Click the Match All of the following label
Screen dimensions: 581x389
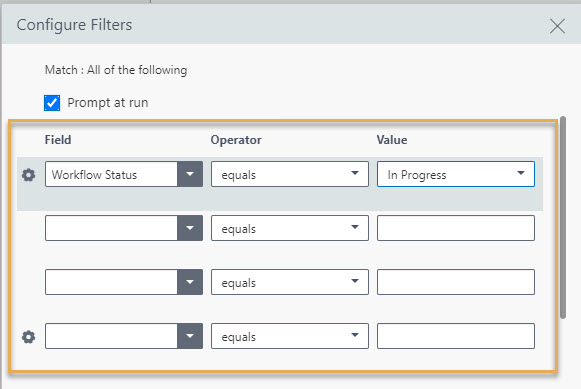point(116,70)
